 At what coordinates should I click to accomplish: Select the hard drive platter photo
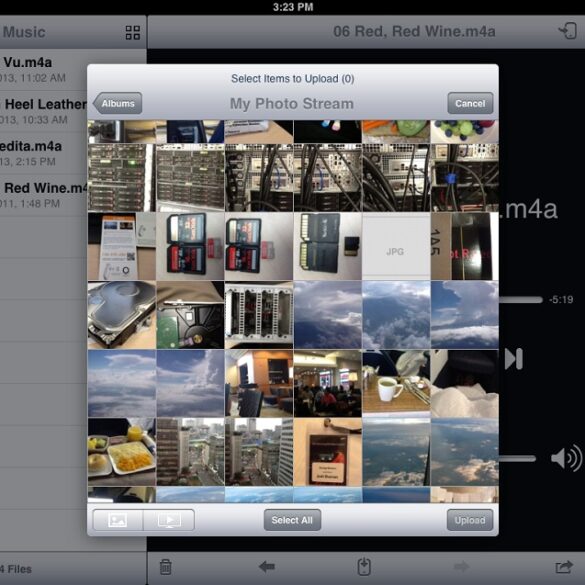122,315
